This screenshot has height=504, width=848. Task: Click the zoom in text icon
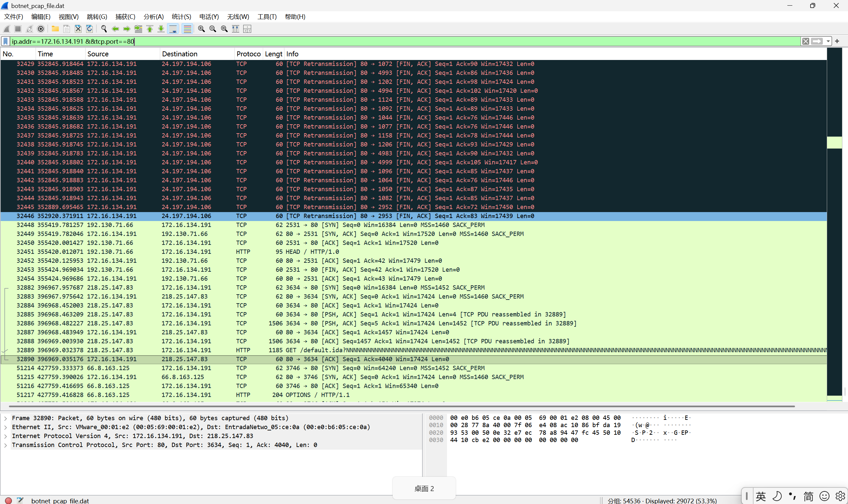click(x=201, y=29)
